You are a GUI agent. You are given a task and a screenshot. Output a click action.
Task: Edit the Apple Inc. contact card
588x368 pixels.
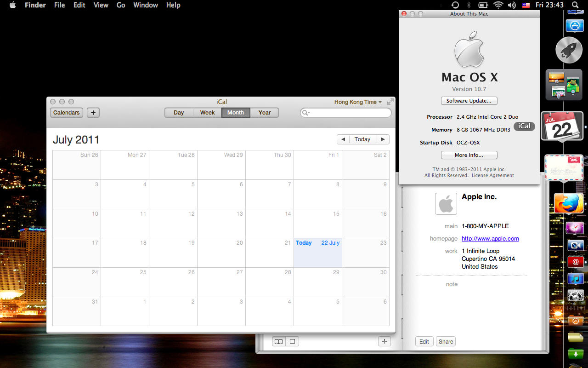click(x=424, y=341)
